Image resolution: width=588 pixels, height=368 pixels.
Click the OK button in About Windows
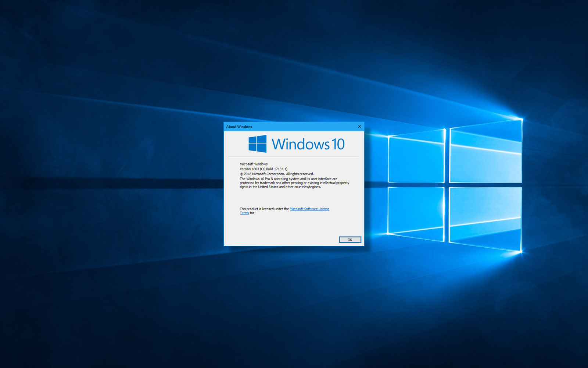[350, 240]
